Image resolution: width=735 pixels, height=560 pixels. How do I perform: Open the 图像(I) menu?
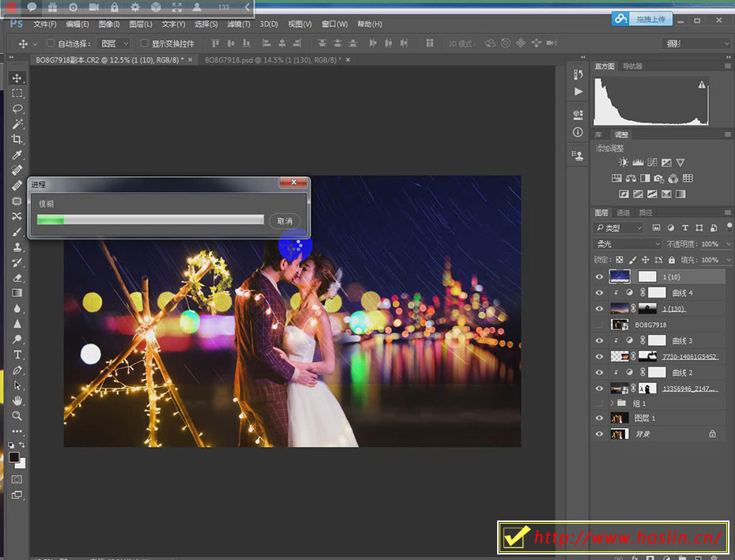click(x=109, y=24)
